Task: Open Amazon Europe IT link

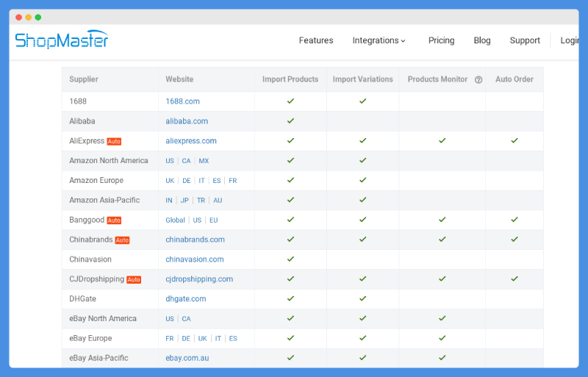Action: [x=201, y=181]
